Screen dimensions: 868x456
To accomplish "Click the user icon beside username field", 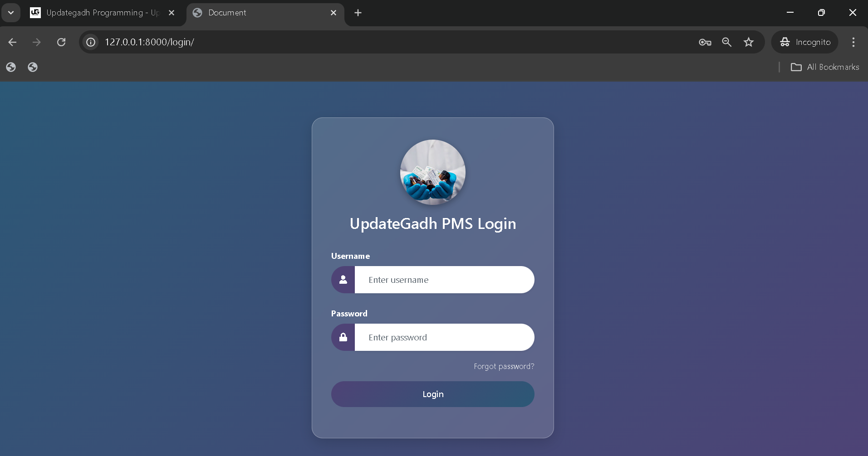I will click(x=343, y=280).
